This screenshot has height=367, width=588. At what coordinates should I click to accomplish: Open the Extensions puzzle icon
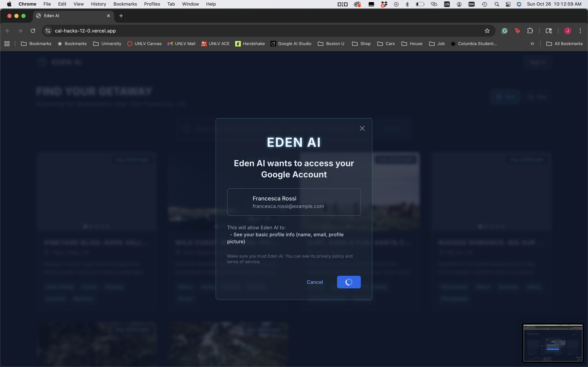(x=530, y=31)
